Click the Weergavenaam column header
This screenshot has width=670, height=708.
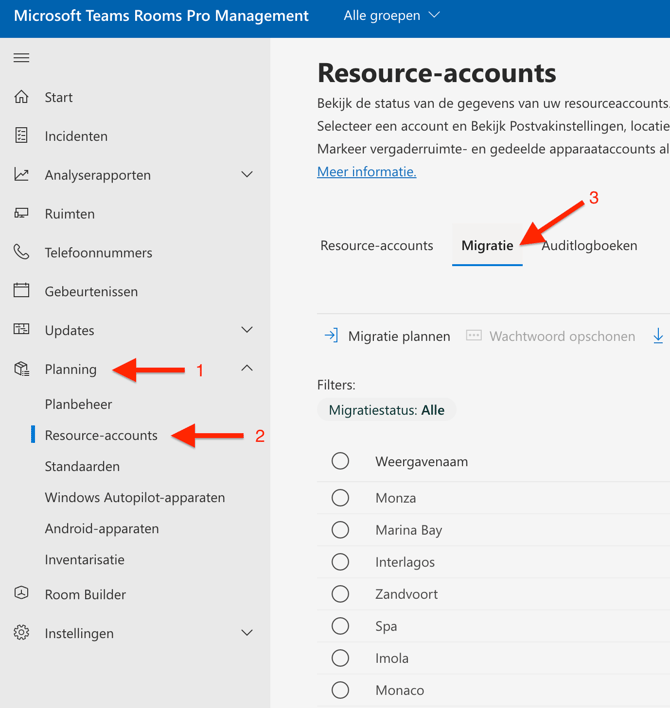click(421, 461)
